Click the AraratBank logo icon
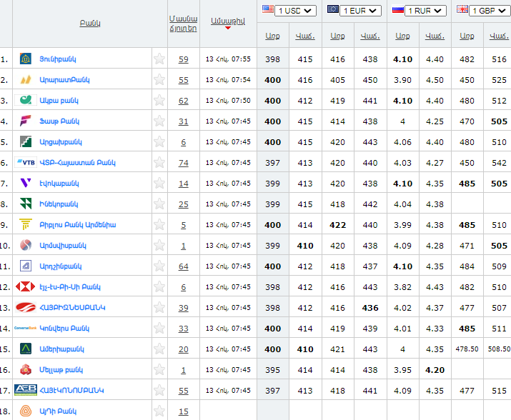 (x=26, y=79)
